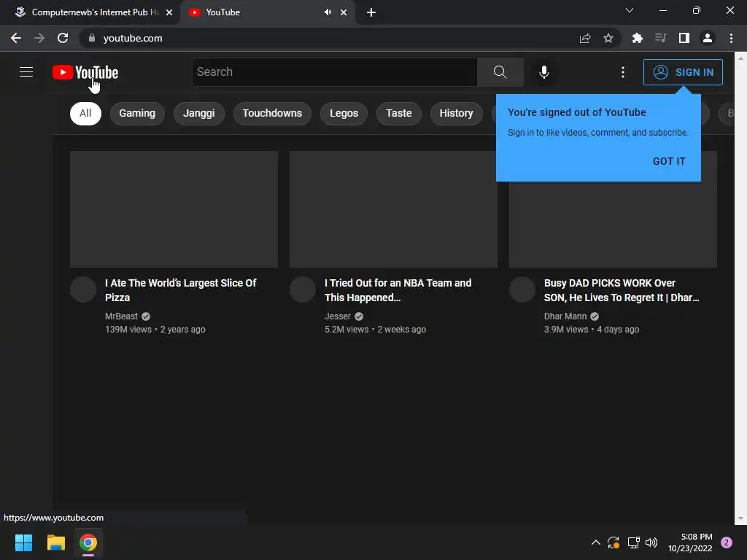Visit the MrBeast channel name link
The height and width of the screenshot is (560, 747).
(x=121, y=316)
